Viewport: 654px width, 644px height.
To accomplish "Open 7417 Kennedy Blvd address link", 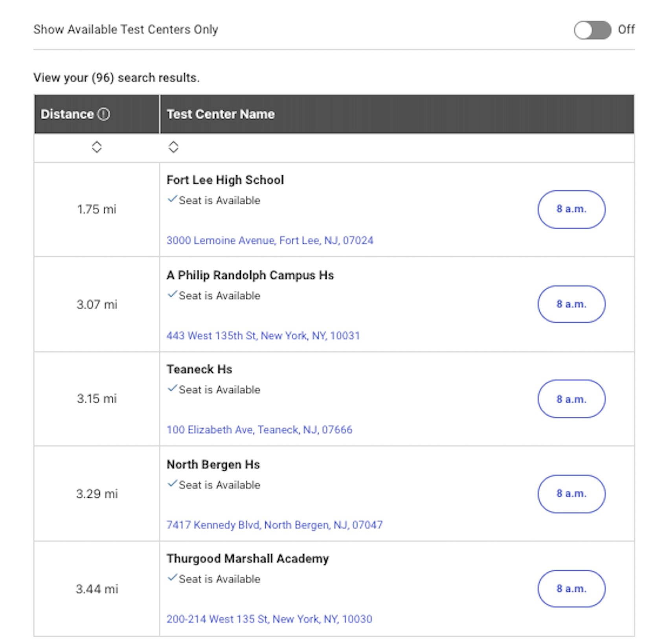I will pos(274,525).
